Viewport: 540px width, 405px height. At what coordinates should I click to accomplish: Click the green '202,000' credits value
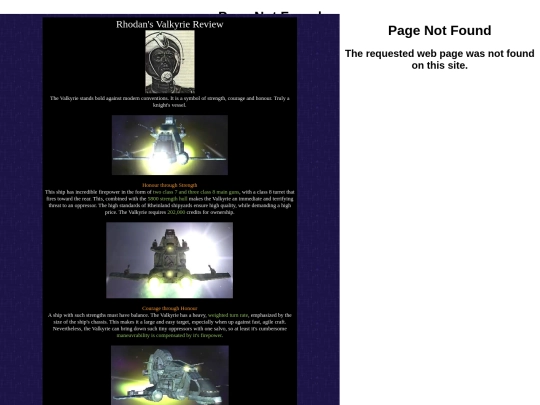click(x=176, y=212)
